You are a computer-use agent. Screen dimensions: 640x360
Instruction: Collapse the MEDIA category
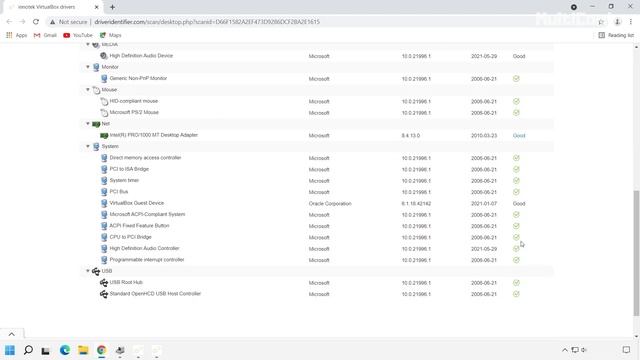(x=88, y=44)
